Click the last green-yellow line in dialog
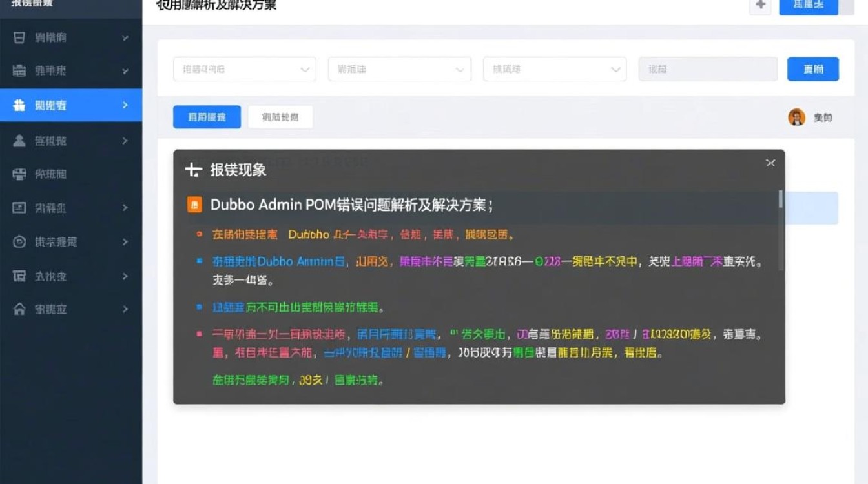Screen dimensions: 868x484 click(x=299, y=380)
